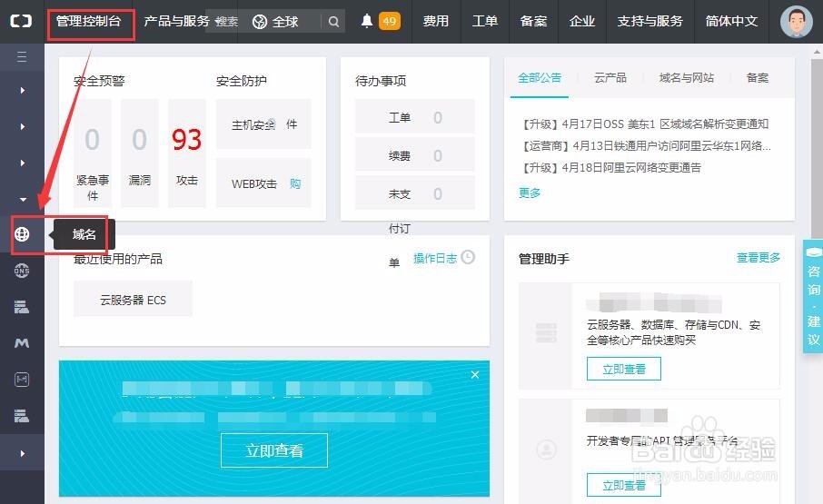Open the 域名 globe icon in sidebar
The height and width of the screenshot is (504, 823).
tap(22, 234)
